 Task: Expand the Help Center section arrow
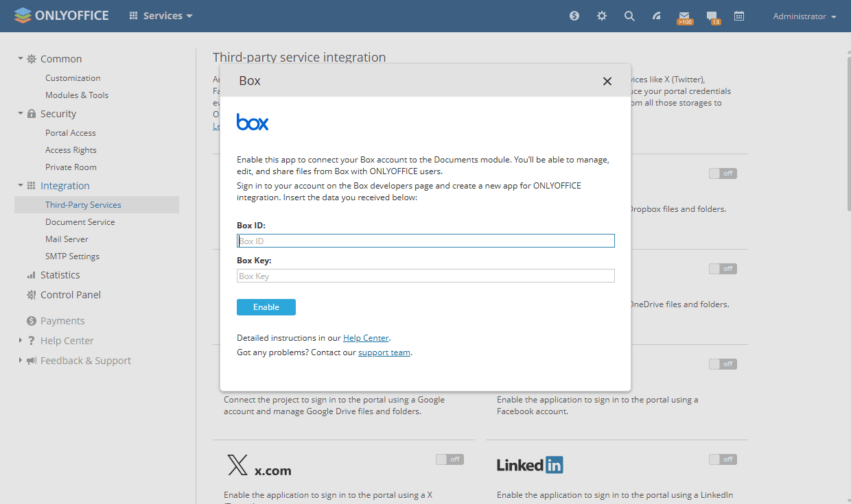(21, 341)
